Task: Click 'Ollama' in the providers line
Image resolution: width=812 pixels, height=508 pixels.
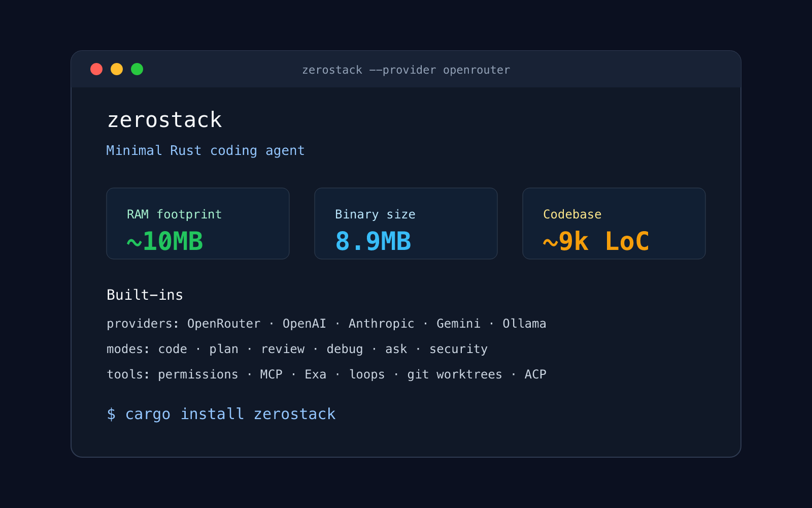Action: (524, 324)
